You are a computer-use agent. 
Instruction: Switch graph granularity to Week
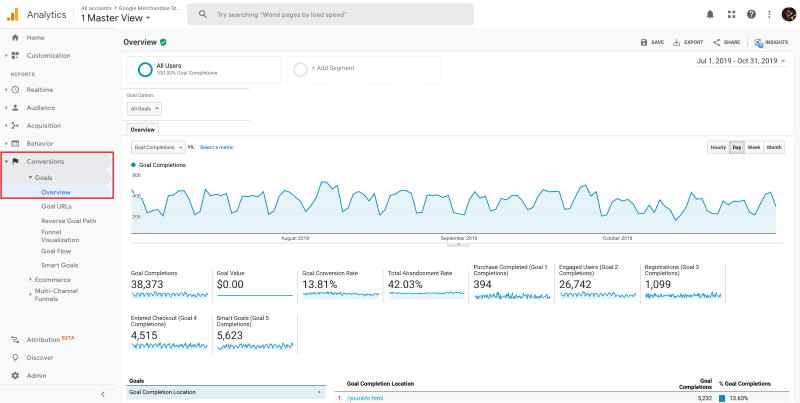pos(754,147)
